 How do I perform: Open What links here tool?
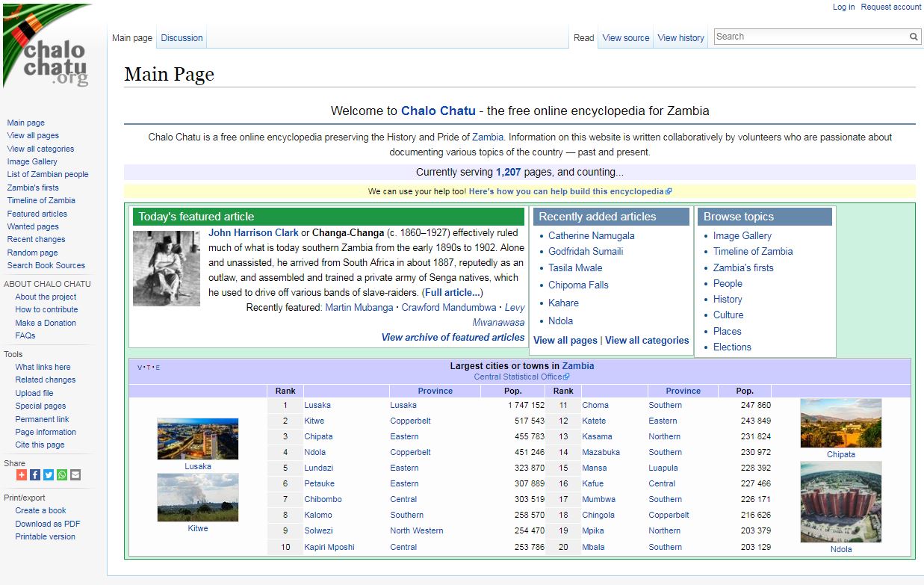43,367
